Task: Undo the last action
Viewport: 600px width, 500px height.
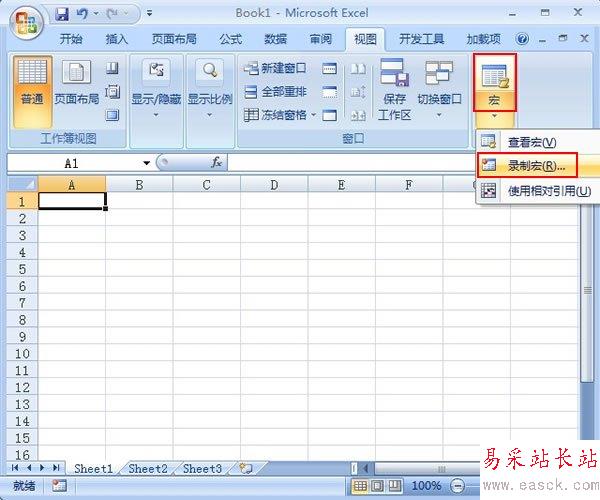Action: click(82, 14)
